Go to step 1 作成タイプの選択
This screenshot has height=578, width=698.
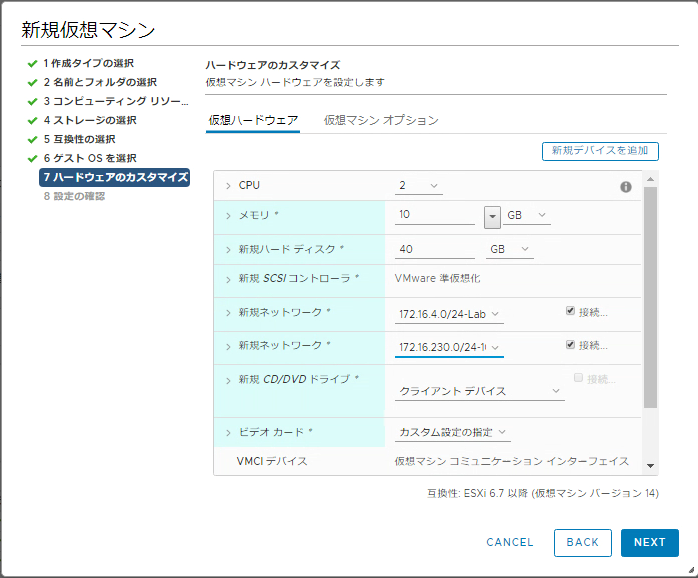pos(89,63)
